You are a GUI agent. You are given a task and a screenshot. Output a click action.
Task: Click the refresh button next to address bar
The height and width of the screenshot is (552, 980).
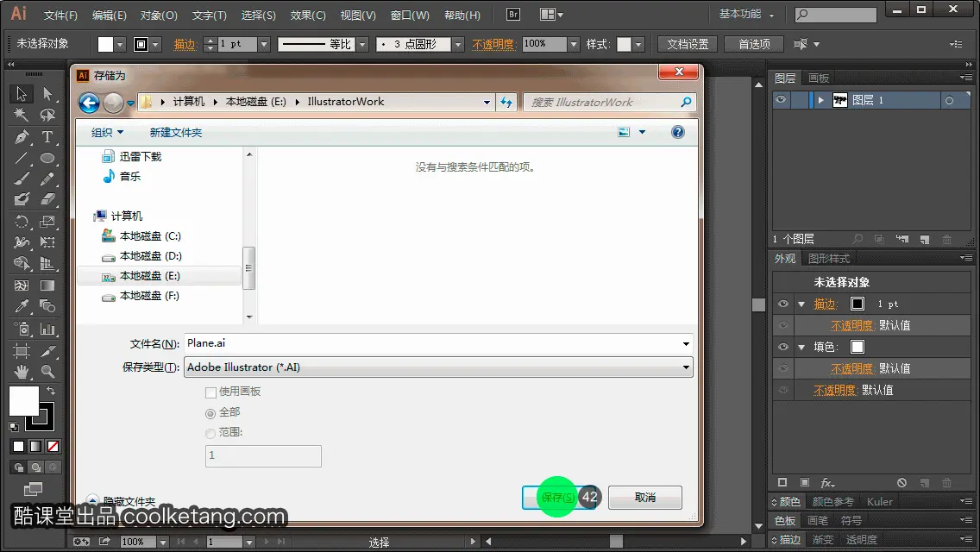click(x=506, y=102)
